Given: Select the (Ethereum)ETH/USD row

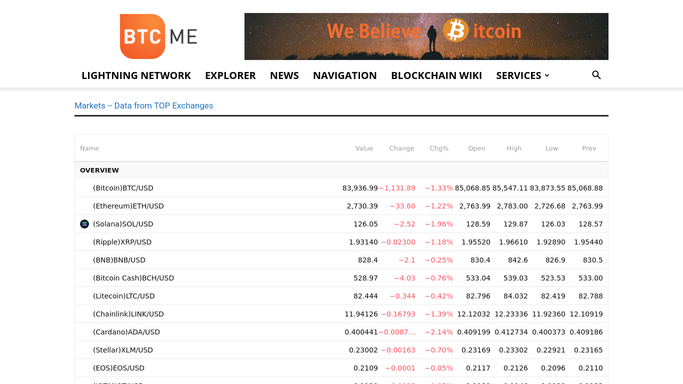Looking at the screenshot, I should coord(342,206).
